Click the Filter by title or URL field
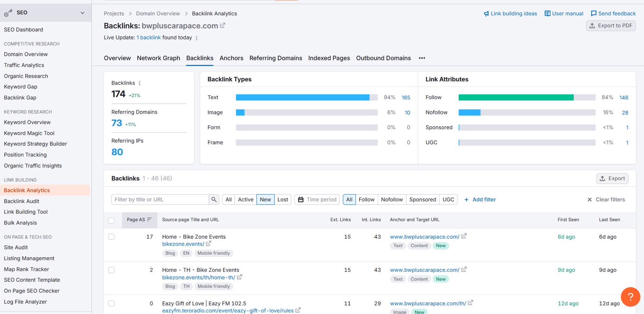 160,200
